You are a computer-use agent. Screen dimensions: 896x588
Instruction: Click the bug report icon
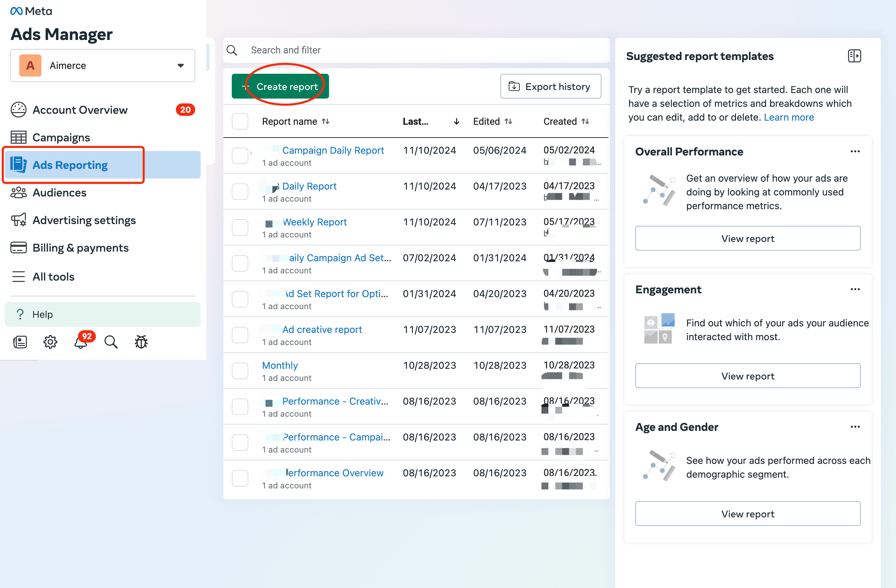coord(141,342)
